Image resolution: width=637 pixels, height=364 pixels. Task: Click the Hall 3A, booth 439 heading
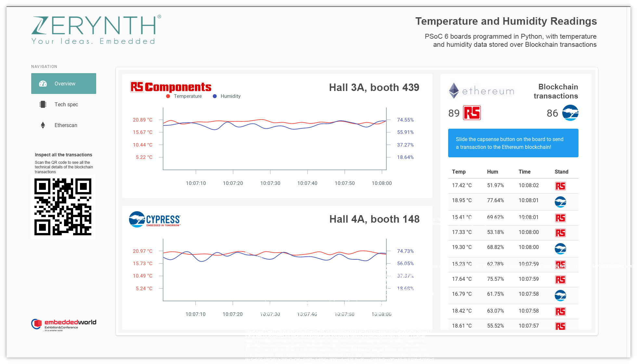[x=374, y=87]
